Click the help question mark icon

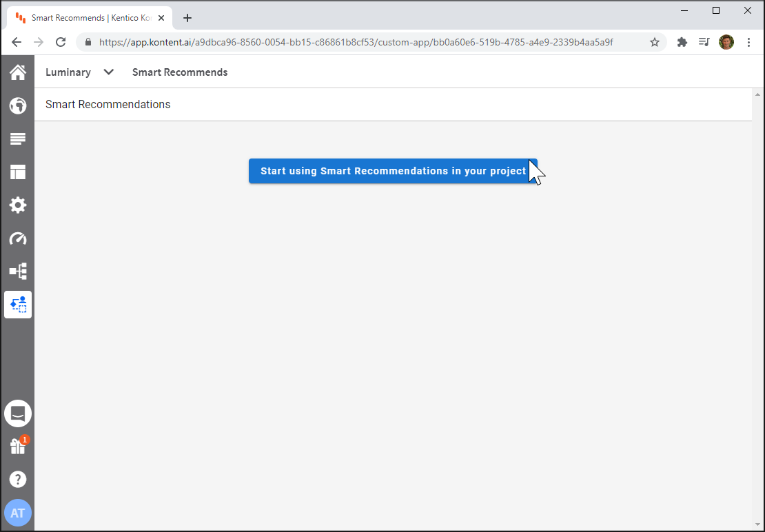17,479
